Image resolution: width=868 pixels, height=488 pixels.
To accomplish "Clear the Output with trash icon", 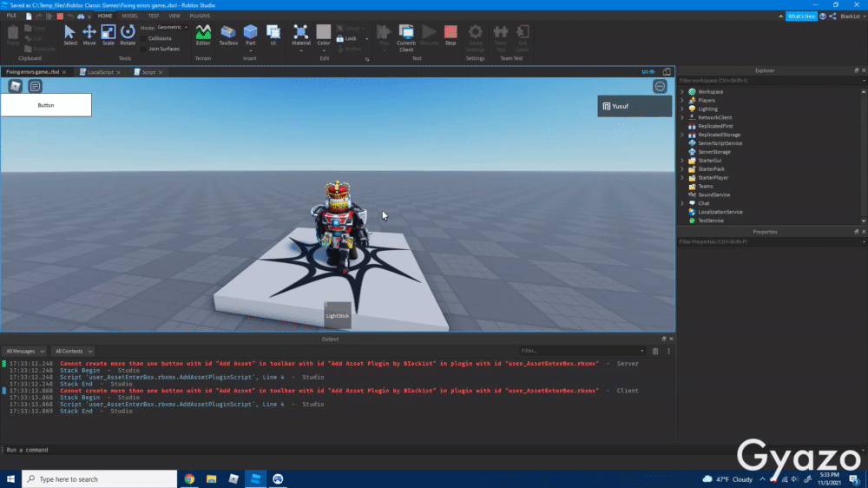I will (x=655, y=351).
